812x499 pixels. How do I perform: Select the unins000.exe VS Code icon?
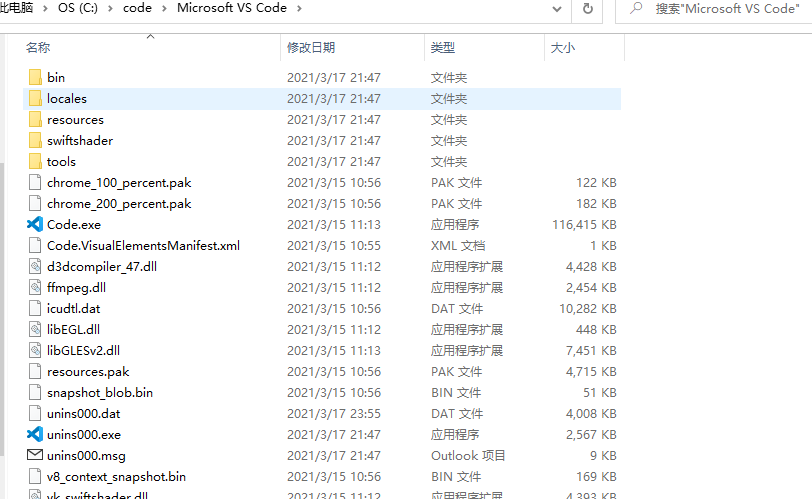point(35,434)
